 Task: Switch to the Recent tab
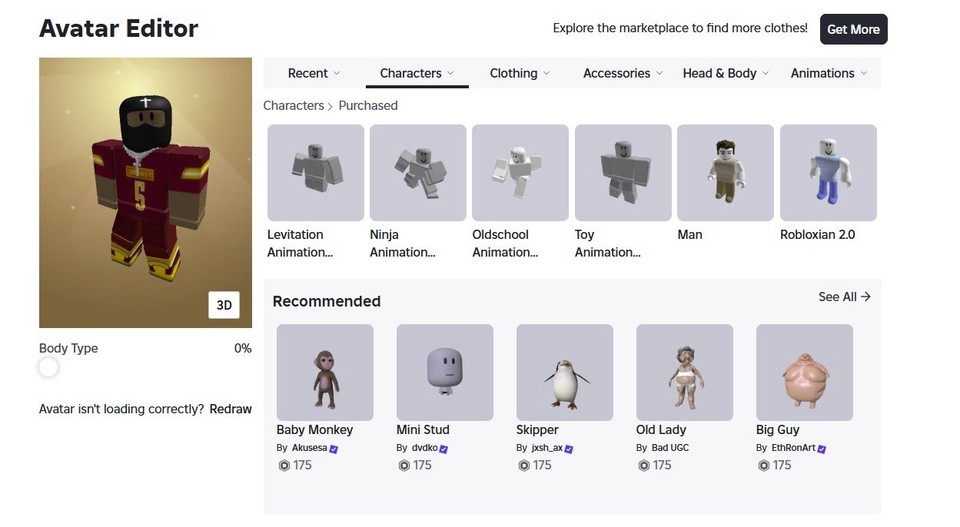point(314,73)
